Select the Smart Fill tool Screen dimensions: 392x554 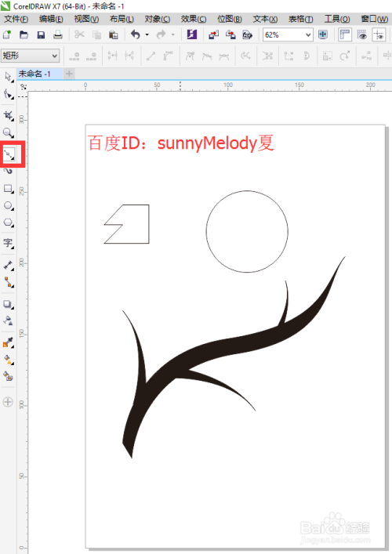[8, 376]
